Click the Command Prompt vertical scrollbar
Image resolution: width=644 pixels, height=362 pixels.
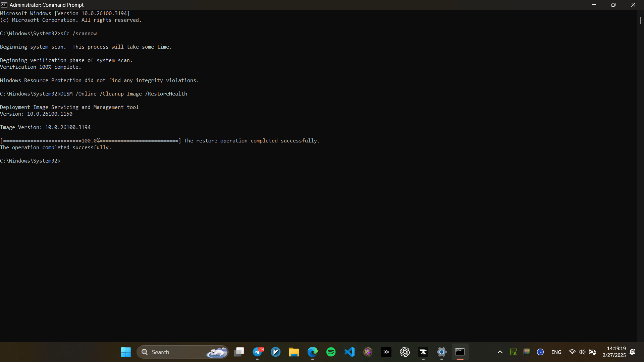coord(640,20)
